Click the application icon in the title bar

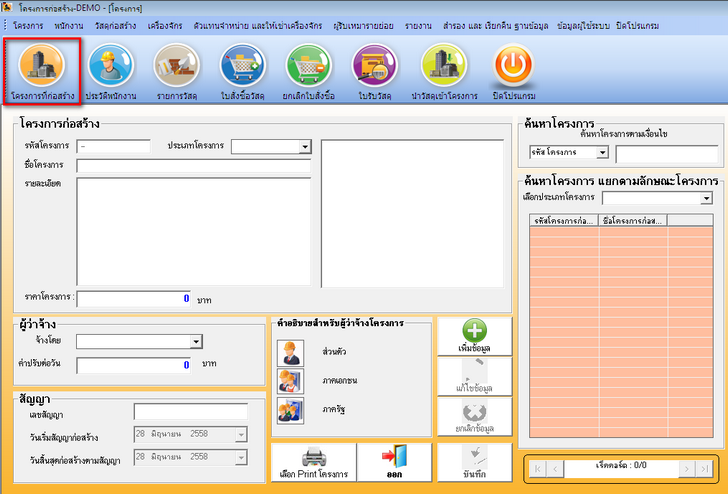(7, 8)
